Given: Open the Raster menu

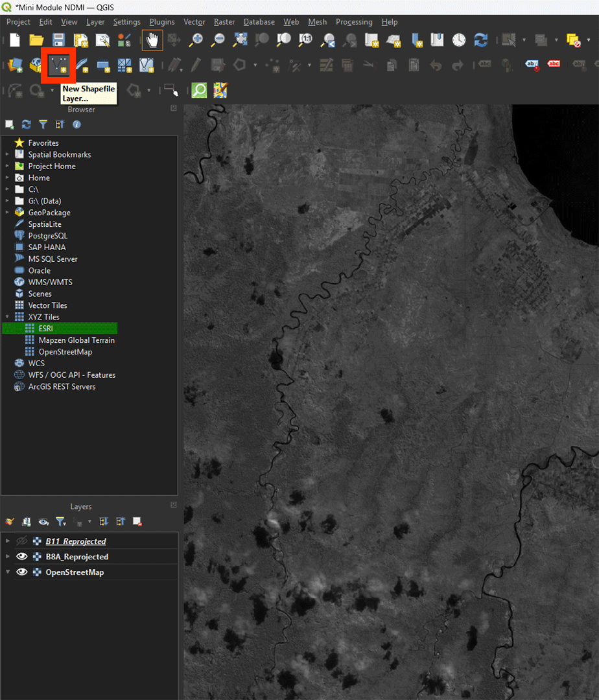Looking at the screenshot, I should (x=224, y=22).
